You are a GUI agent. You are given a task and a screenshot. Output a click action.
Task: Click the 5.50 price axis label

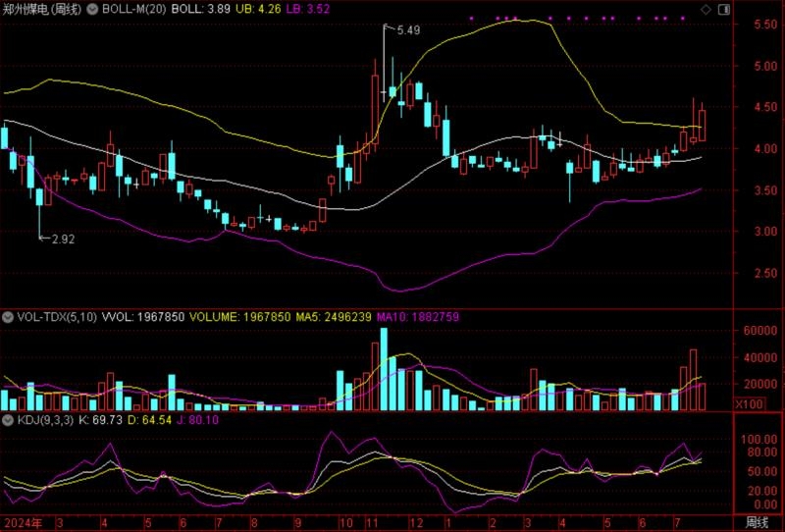click(765, 25)
